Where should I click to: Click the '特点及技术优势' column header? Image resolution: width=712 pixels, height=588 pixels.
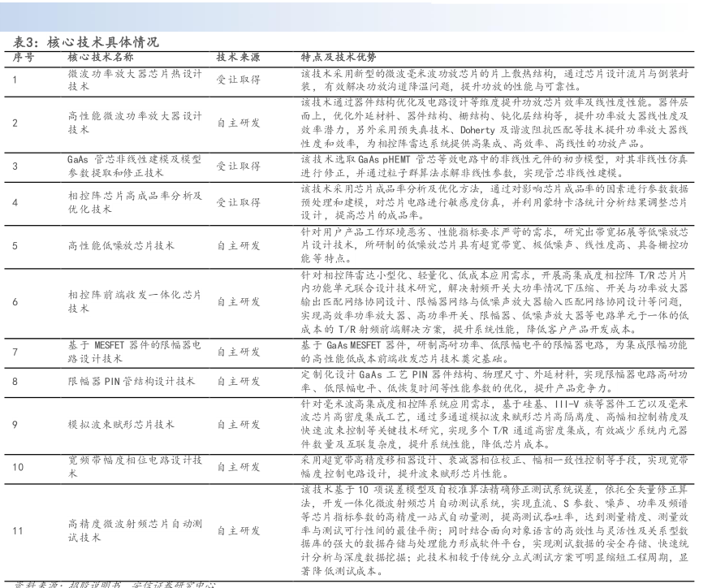339,58
